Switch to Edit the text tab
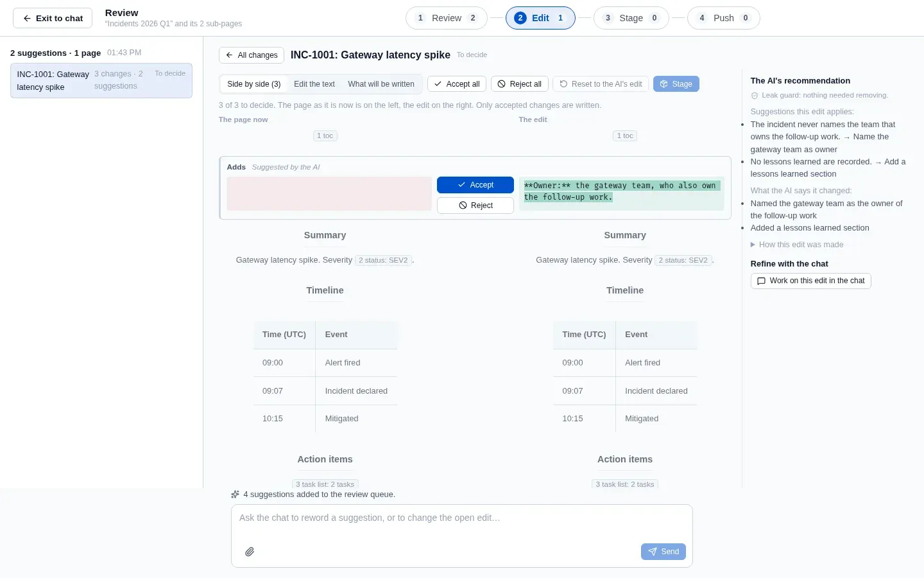924x578 pixels. click(314, 84)
